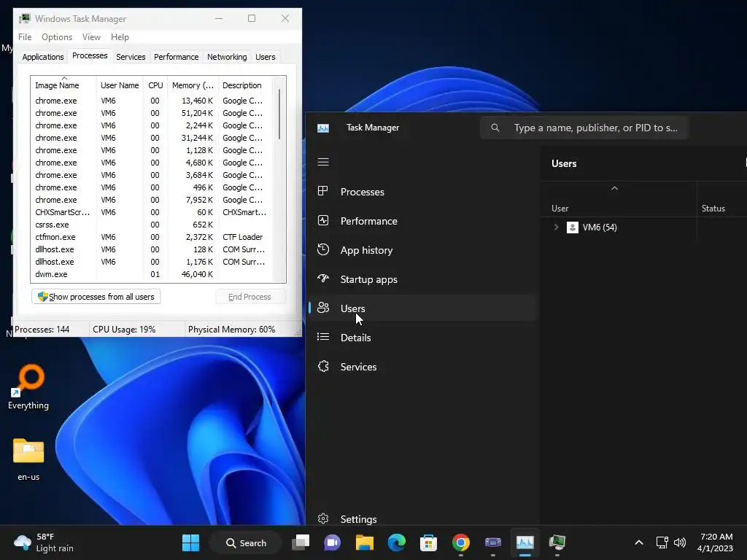Open Microsoft Store from the taskbar
Image resolution: width=747 pixels, height=560 pixels.
[428, 542]
